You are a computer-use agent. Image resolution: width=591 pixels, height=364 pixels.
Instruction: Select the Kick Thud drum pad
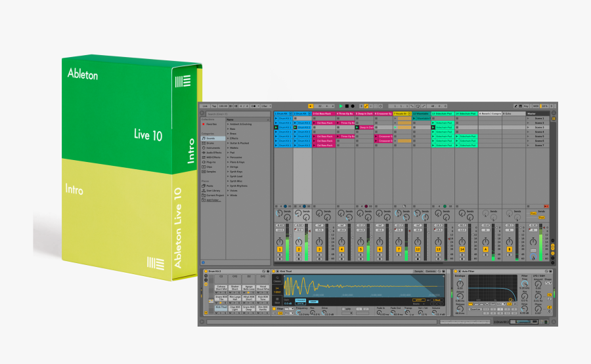point(221,308)
